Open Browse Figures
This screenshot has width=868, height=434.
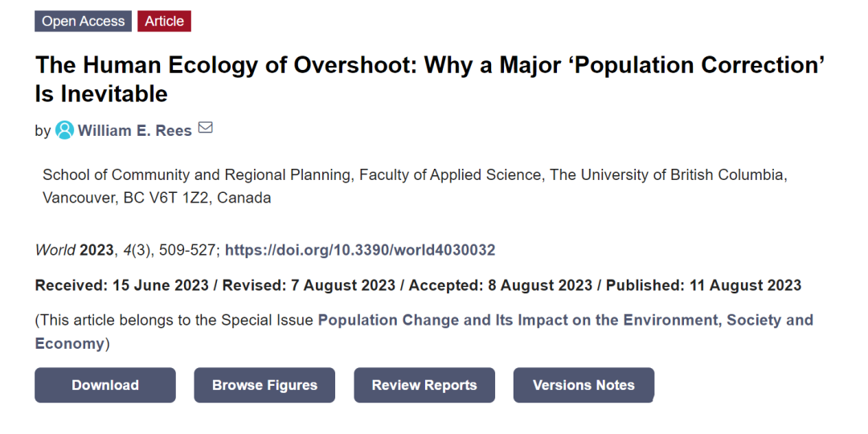264,385
